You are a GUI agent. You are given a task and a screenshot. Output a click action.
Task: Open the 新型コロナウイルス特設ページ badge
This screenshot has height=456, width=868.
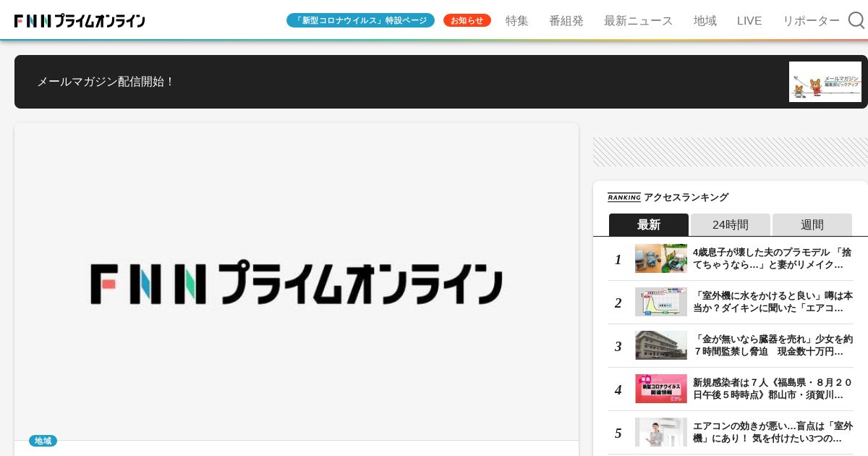click(x=360, y=20)
